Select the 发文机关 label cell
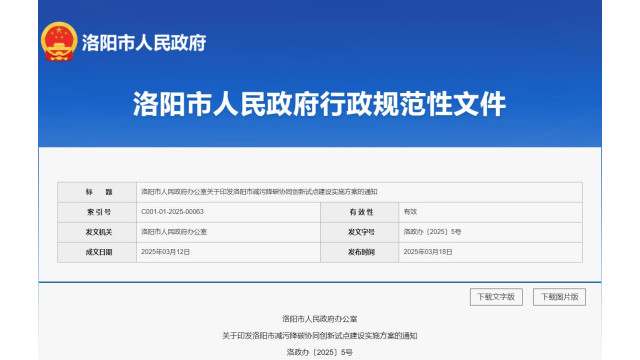Viewport: 640px width, 360px height. tap(97, 232)
